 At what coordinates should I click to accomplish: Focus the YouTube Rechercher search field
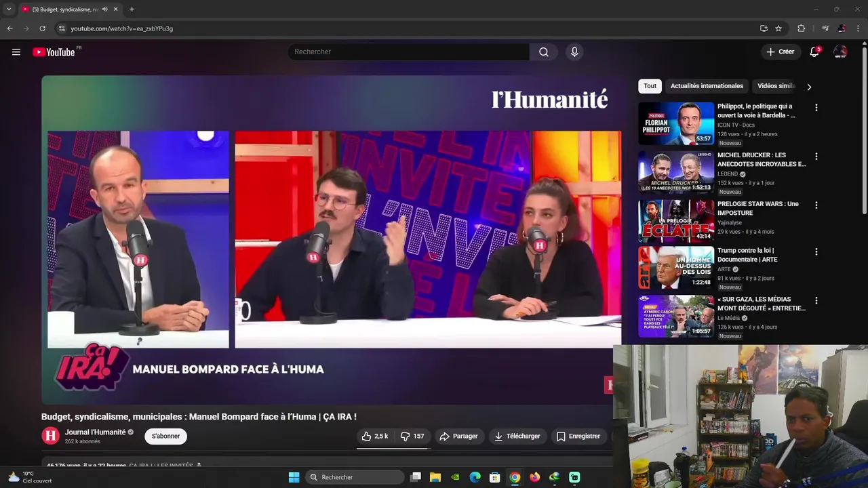[x=409, y=52]
